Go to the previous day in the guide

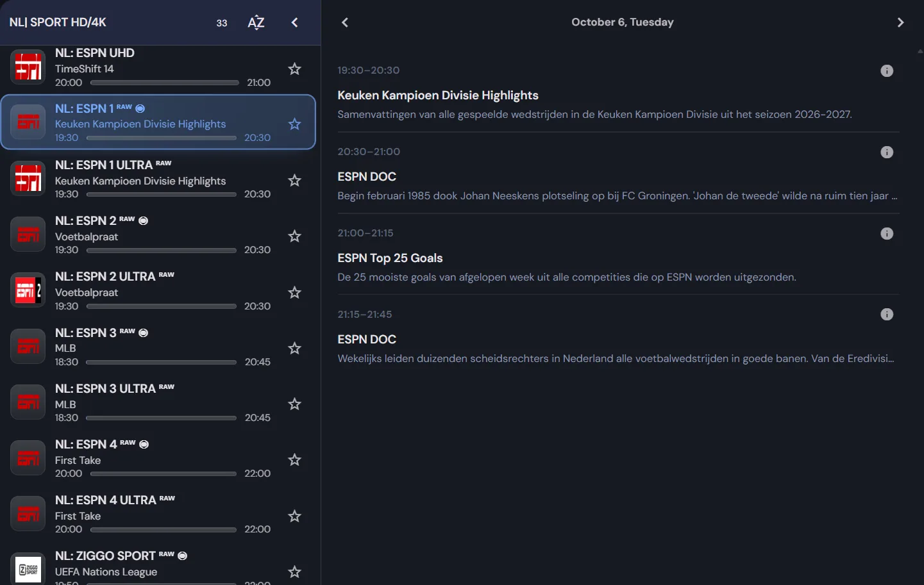pos(345,22)
